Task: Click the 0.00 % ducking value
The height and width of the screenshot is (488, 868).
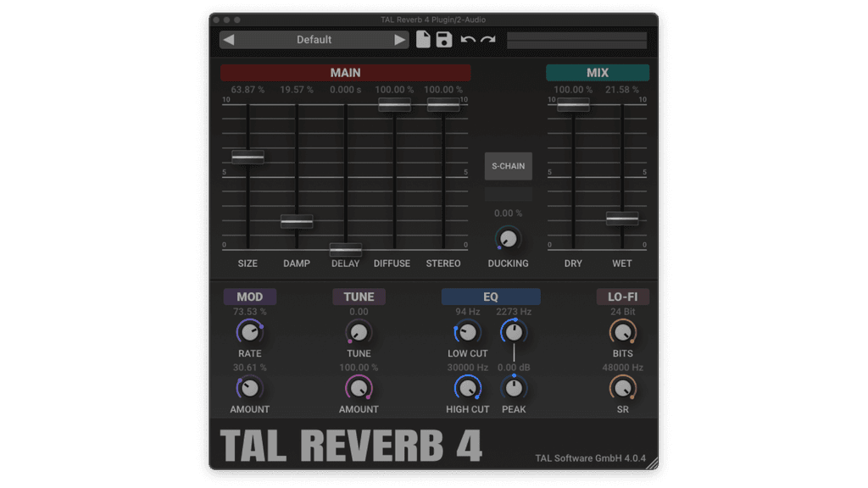Action: (x=509, y=213)
